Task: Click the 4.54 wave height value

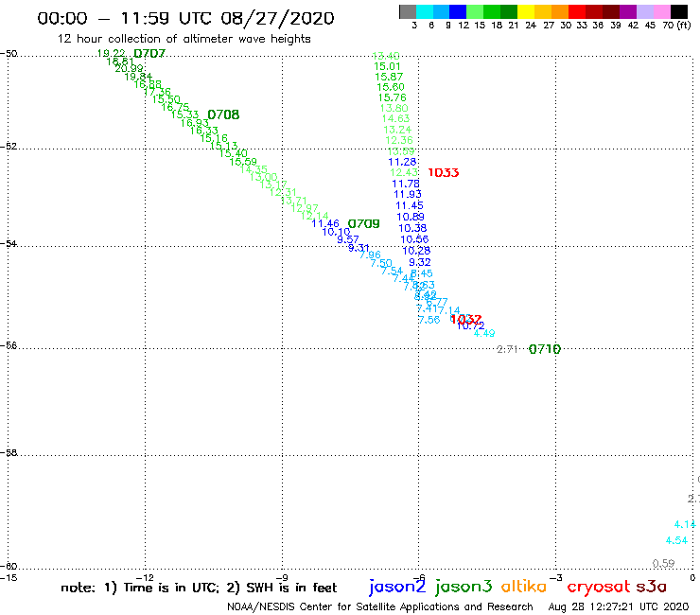Action: [676, 541]
